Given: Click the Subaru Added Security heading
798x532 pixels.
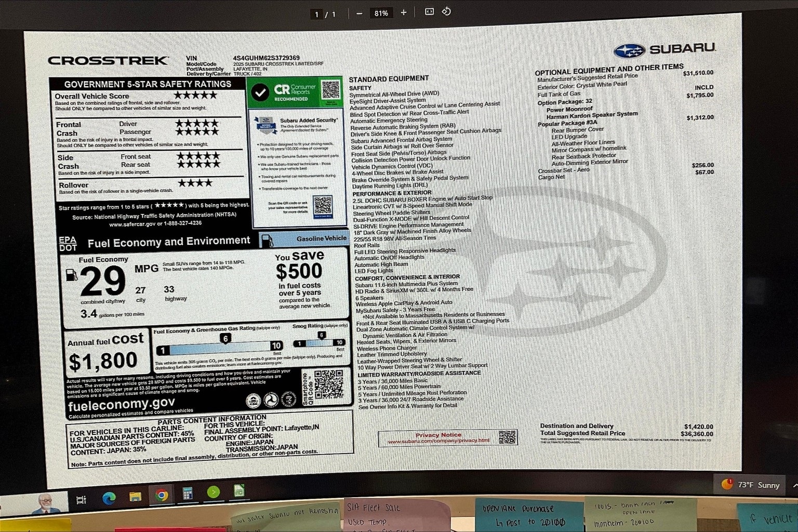Looking at the screenshot, I should point(309,120).
